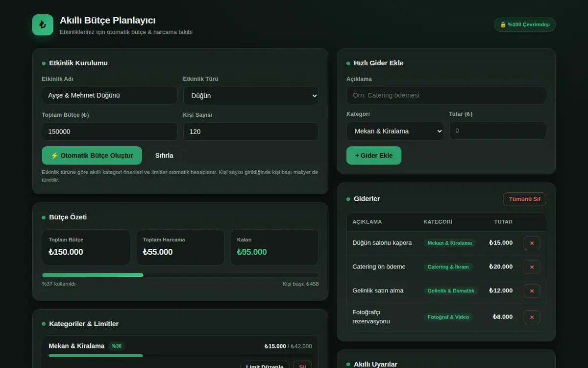Open the Etkinlik Türü dropdown

click(x=251, y=96)
